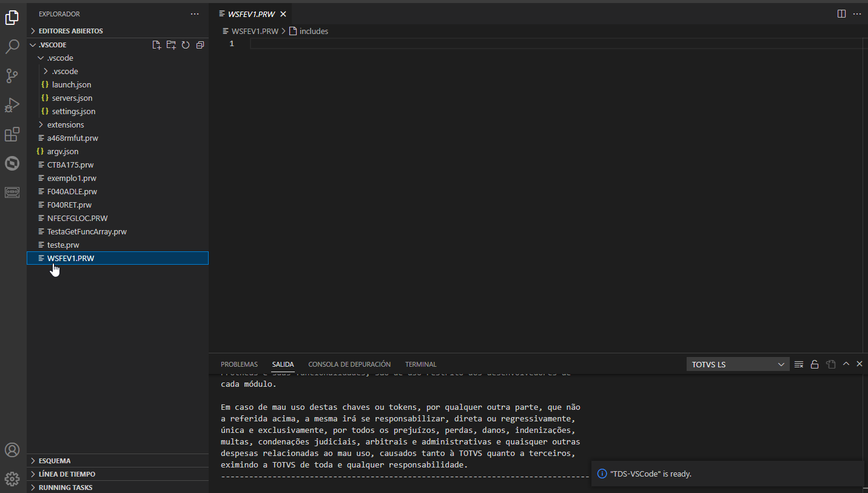
Task: Open the Explorer view in activity bar
Action: [12, 18]
